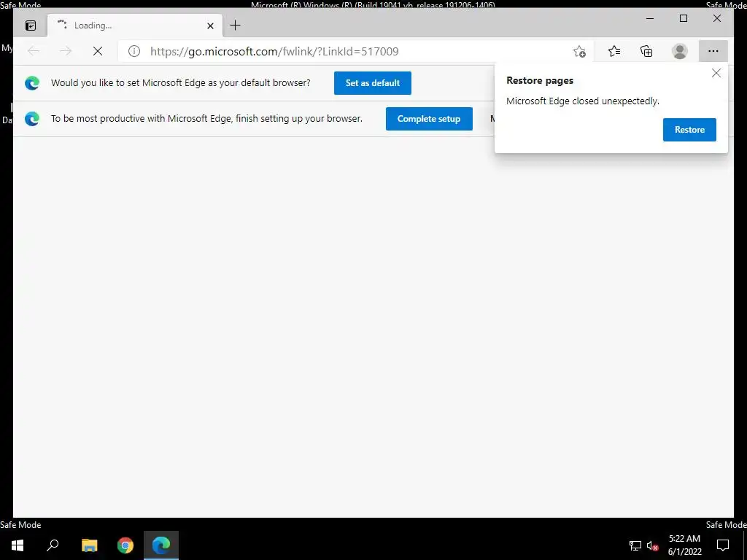Select the 'Restore pages' heading
This screenshot has width=747, height=560.
pyautogui.click(x=540, y=80)
